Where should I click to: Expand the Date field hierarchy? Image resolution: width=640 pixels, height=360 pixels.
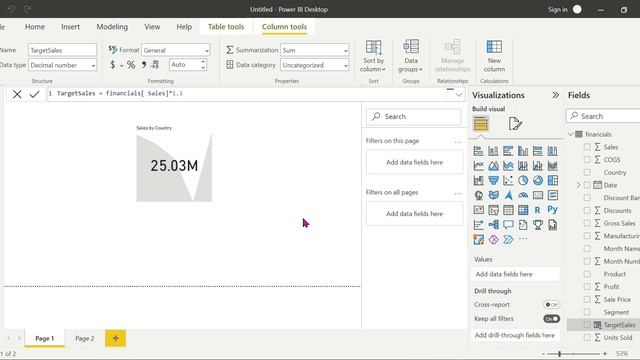click(x=578, y=185)
